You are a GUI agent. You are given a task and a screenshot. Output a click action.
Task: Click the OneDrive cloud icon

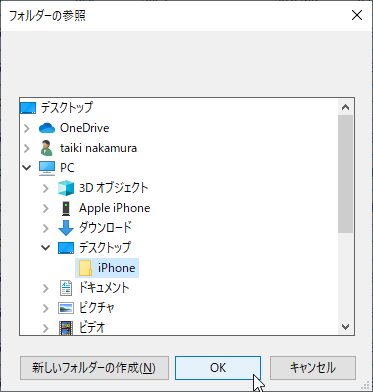(47, 128)
